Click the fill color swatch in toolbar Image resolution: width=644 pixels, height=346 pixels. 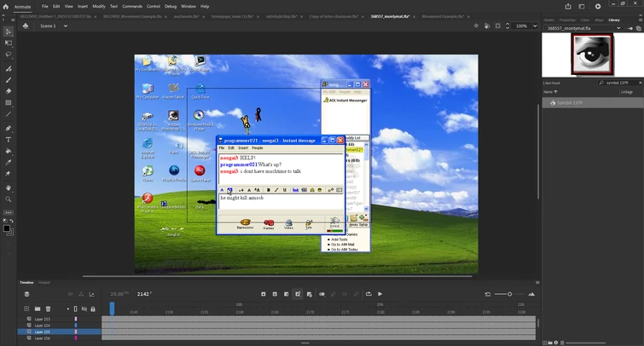coord(7,228)
